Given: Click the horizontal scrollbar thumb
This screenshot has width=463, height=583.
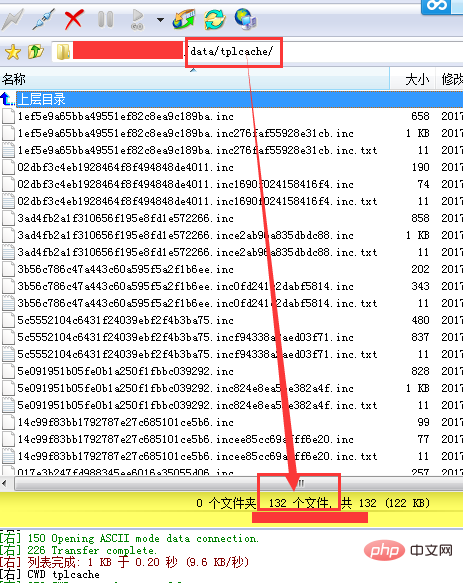Looking at the screenshot, I should pyautogui.click(x=301, y=483).
